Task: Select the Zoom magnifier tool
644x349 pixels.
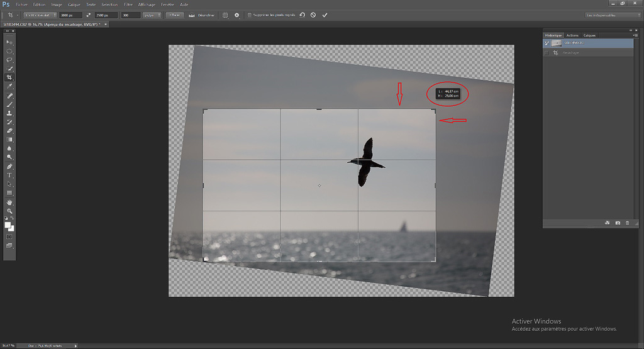Action: pos(10,211)
